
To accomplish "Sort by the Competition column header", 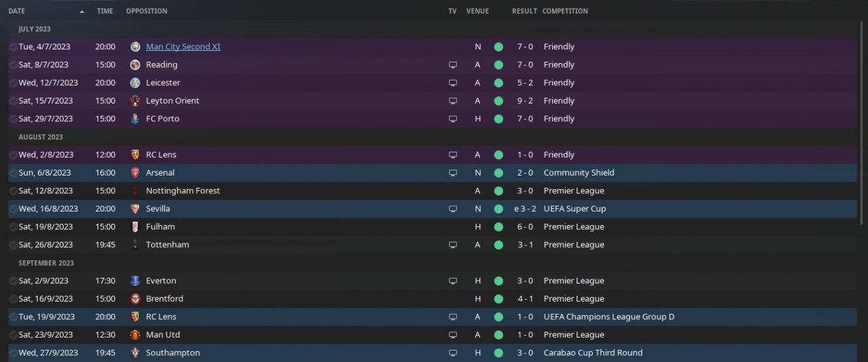I will [565, 12].
